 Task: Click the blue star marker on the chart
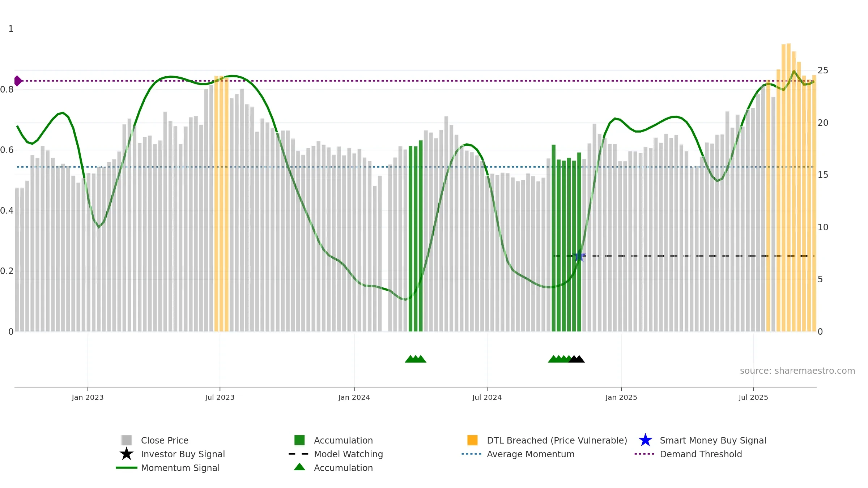579,256
